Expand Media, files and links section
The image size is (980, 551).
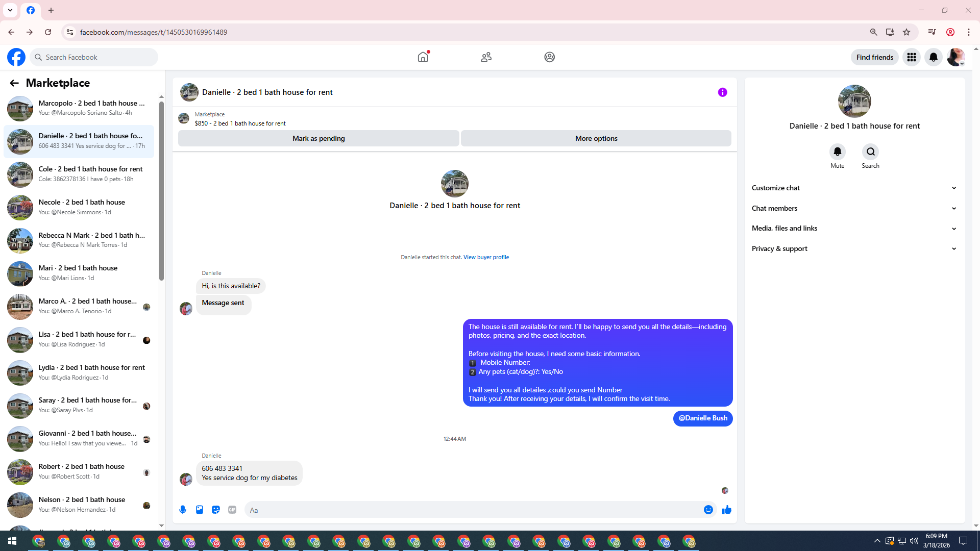pos(854,228)
